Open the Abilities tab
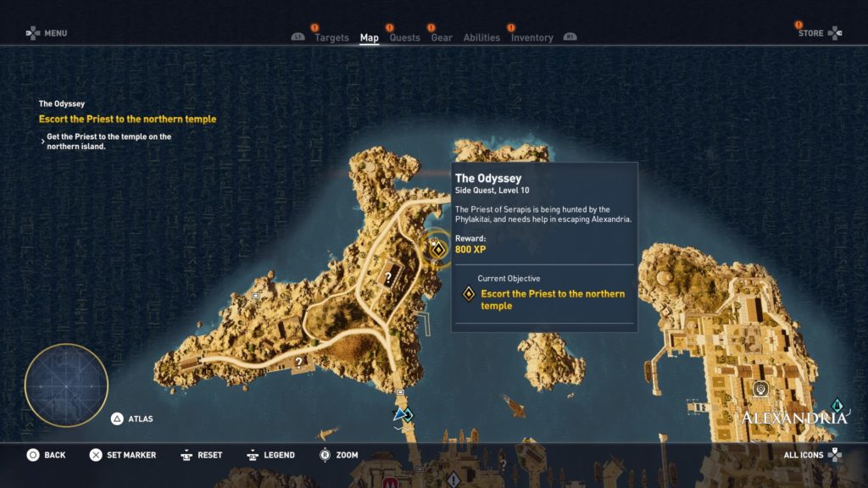 coord(481,37)
